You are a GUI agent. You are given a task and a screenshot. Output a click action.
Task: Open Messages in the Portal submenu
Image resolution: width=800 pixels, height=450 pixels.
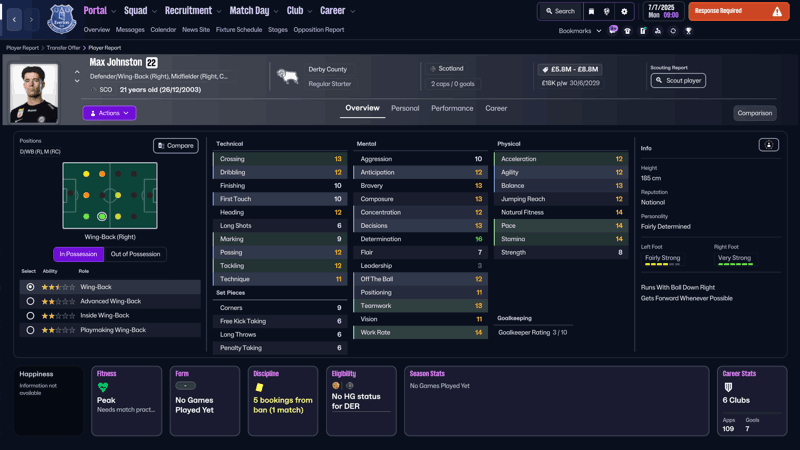(x=130, y=30)
